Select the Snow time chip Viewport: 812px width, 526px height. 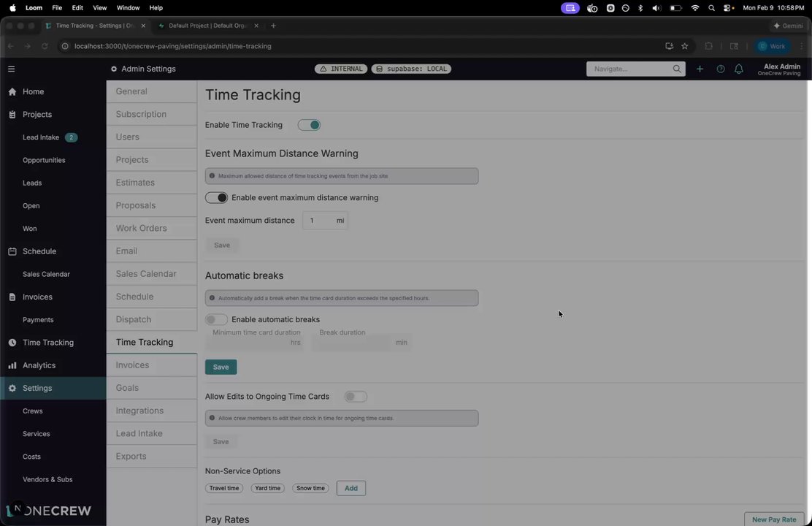[311, 488]
